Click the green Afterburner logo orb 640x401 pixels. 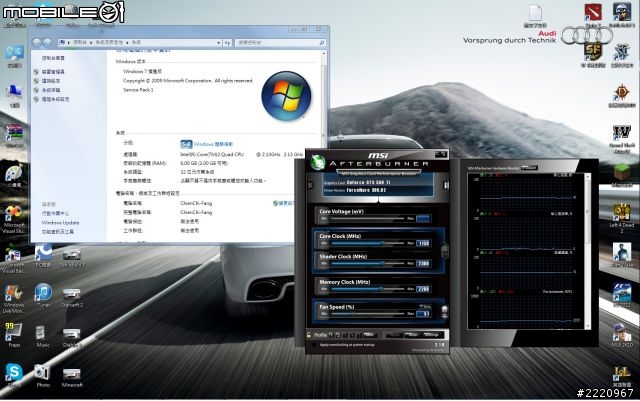318,163
